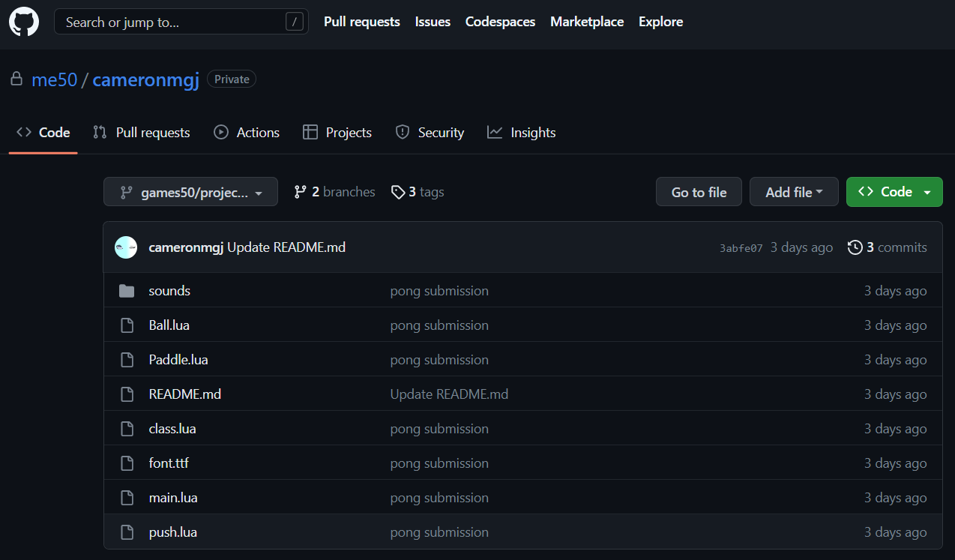Click the commits history clock icon
The width and height of the screenshot is (955, 560).
pyautogui.click(x=855, y=247)
